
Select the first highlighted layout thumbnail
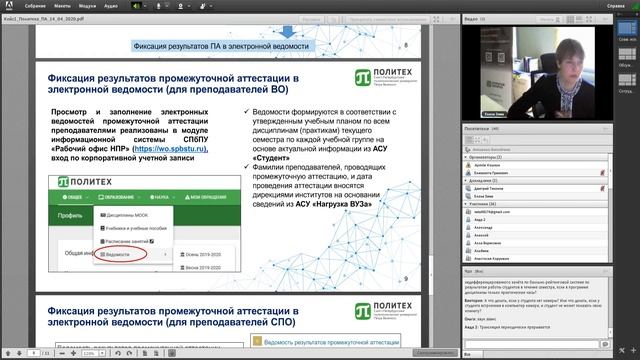(626, 29)
